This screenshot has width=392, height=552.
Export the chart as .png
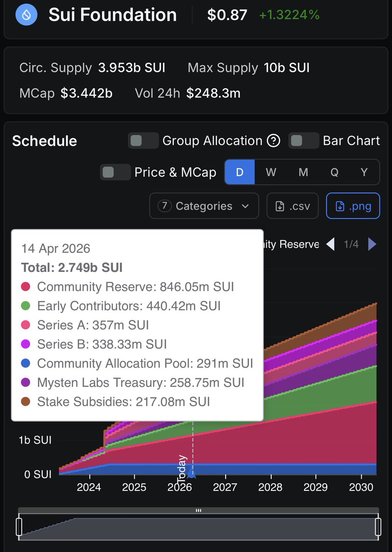(x=353, y=206)
